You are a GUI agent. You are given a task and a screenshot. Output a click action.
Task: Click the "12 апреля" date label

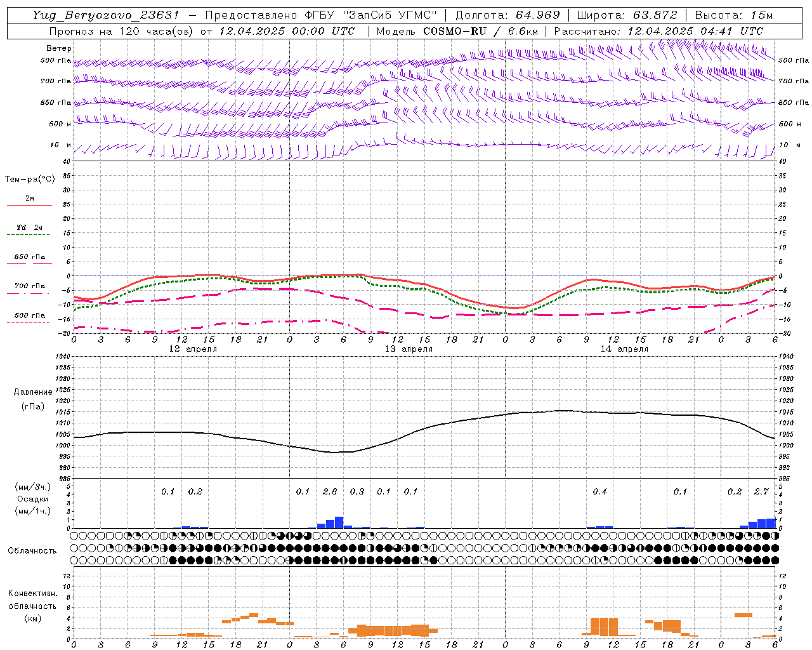click(x=193, y=349)
